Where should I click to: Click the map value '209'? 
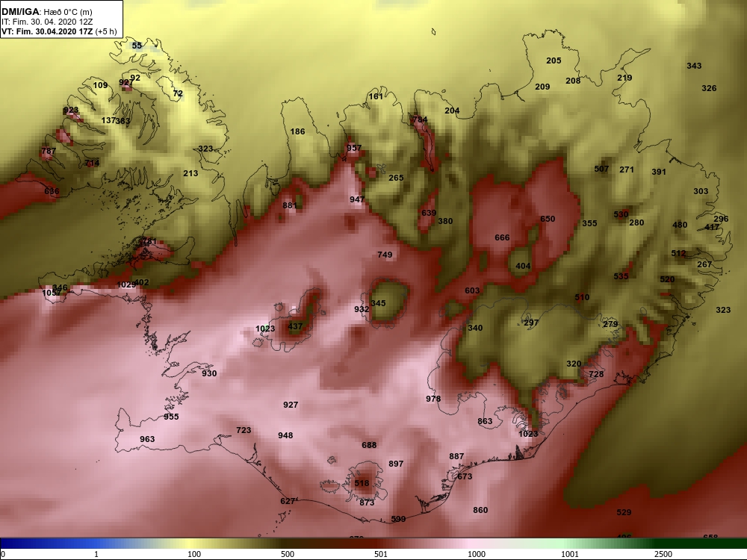point(542,87)
